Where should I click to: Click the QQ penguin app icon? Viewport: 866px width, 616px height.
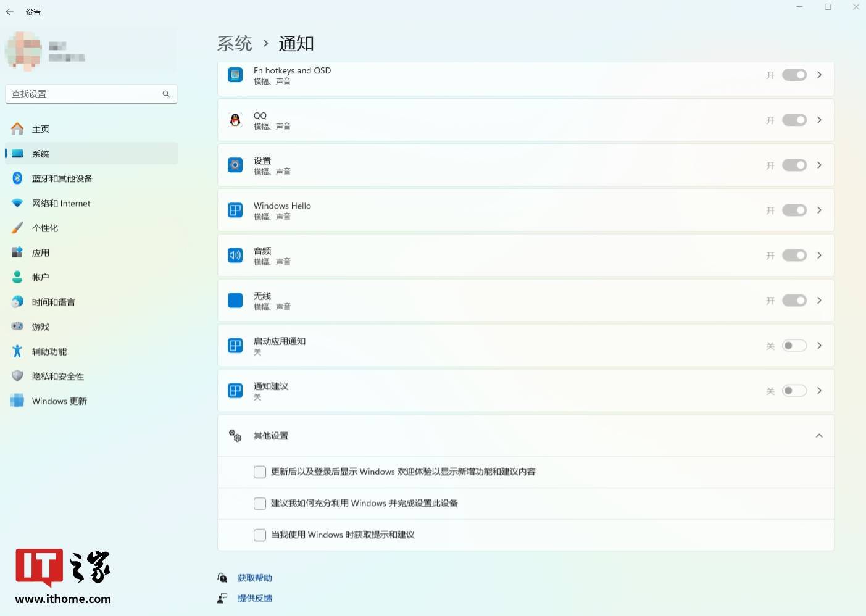(235, 120)
